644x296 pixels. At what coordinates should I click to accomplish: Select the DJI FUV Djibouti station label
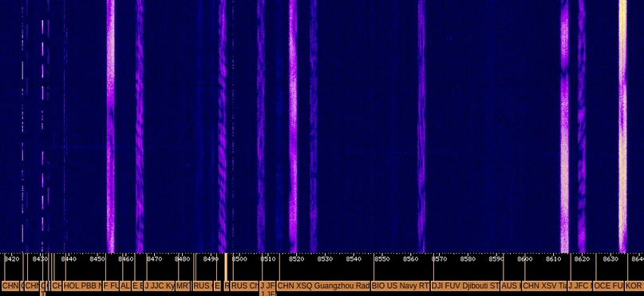coord(465,286)
